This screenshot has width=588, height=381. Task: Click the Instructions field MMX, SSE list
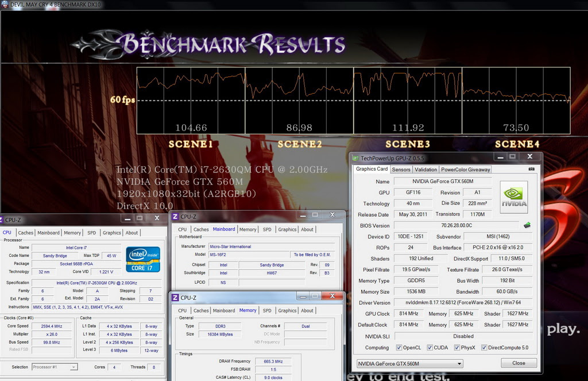(x=96, y=307)
